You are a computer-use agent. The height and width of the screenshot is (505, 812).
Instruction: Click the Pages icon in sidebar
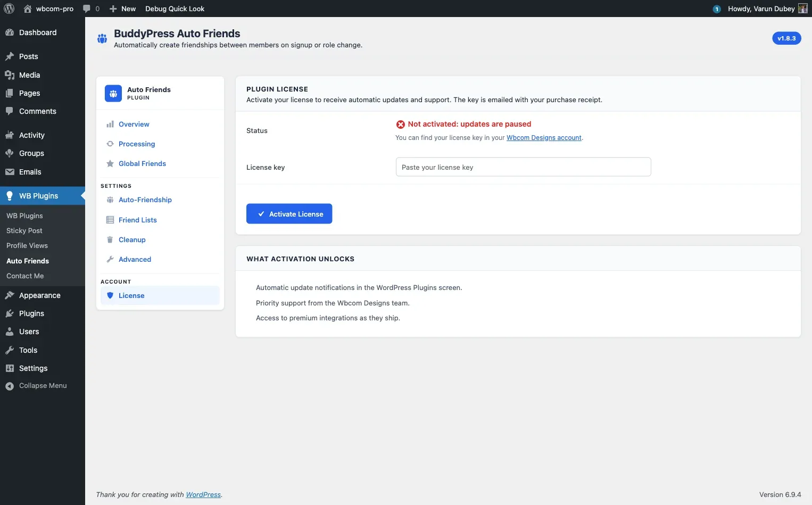click(x=10, y=93)
